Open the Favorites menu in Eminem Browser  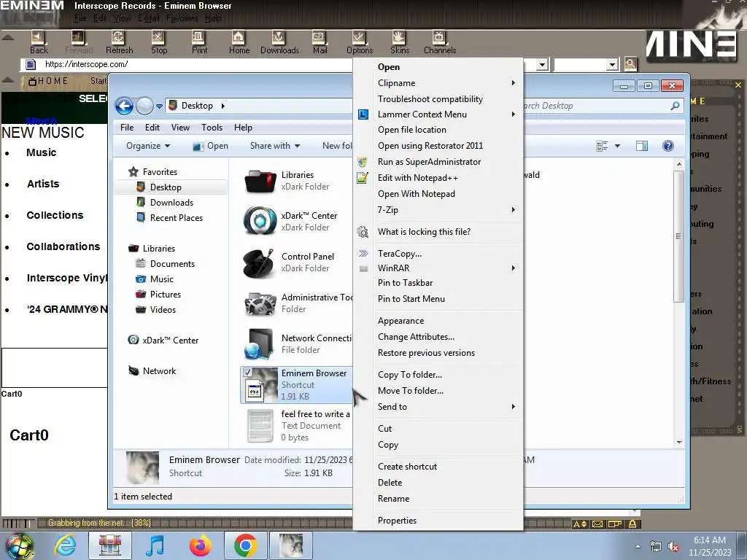[182, 18]
